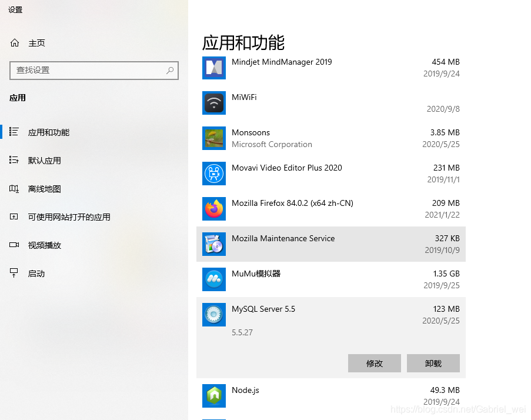Select the MiWiFi app name
Screen dimensions: 531x420
pyautogui.click(x=244, y=97)
